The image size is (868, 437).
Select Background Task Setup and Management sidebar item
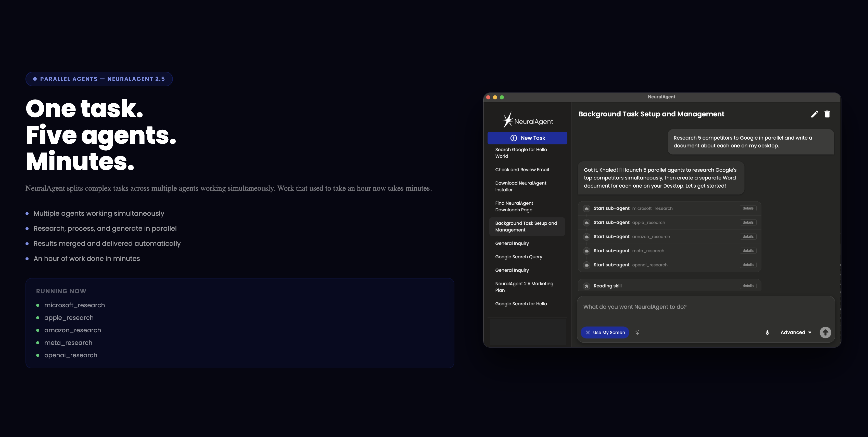pyautogui.click(x=527, y=227)
